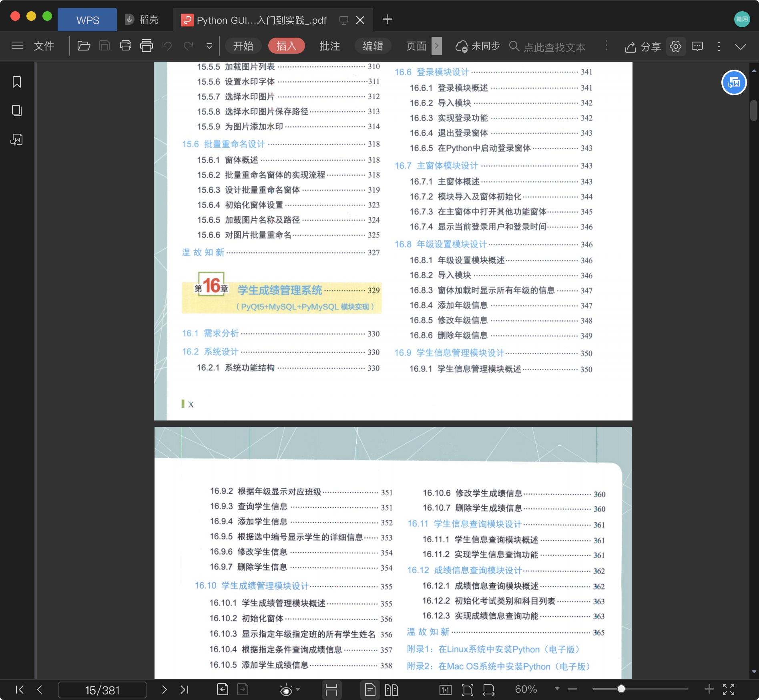Open the 60% zoom level dropdown

pyautogui.click(x=556, y=689)
